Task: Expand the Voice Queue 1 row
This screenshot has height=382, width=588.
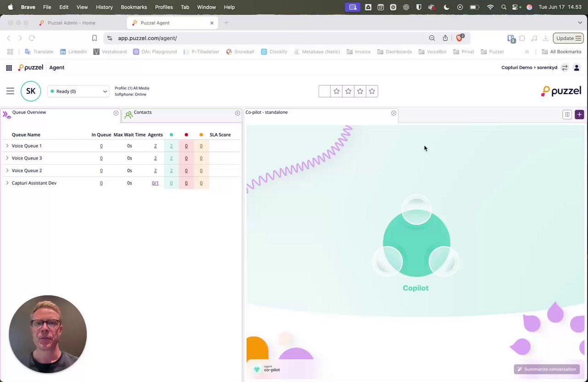Action: tap(7, 146)
